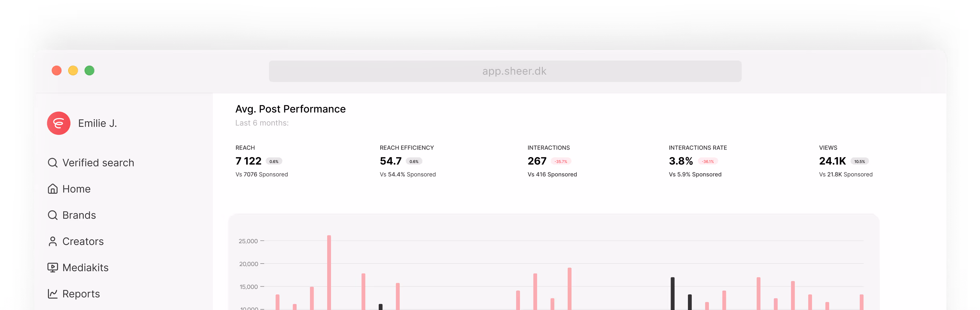980x310 pixels.
Task: Click the "Avg. Post Performance" heading
Action: click(290, 109)
